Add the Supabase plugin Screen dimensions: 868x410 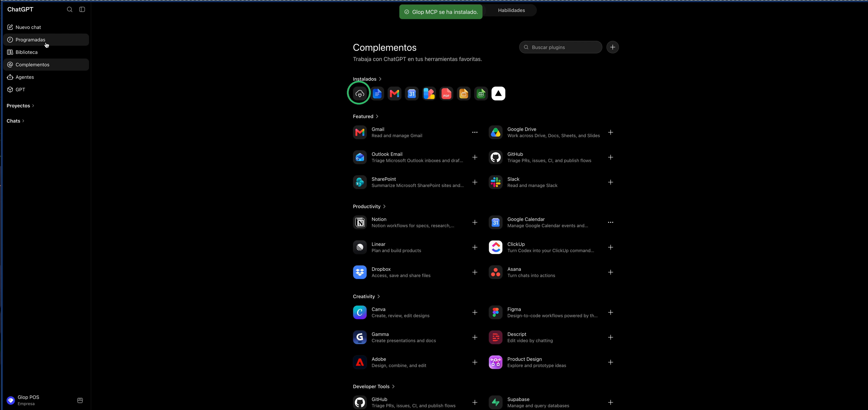(610, 402)
